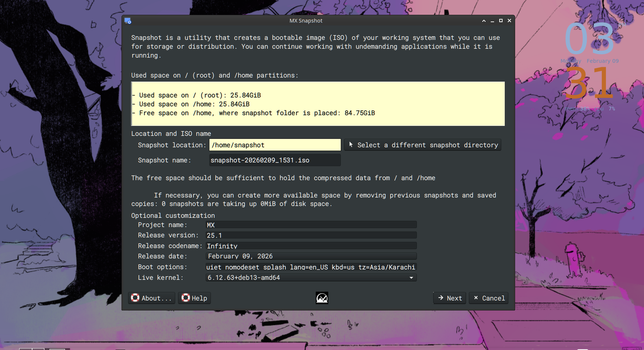This screenshot has height=350, width=644.
Task: Edit the Project name field
Action: pos(311,225)
